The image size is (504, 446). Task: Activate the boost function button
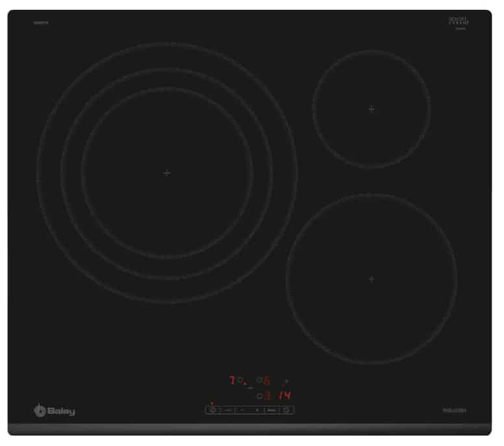coord(271,410)
